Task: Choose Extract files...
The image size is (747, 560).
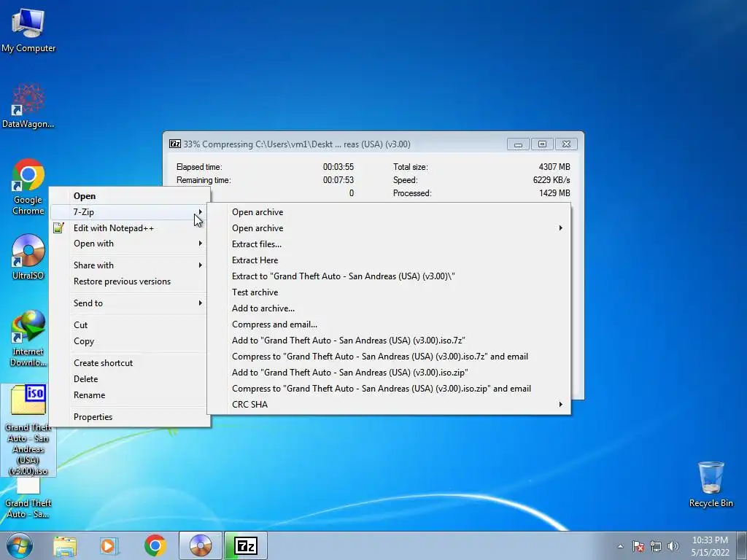Action: tap(389, 244)
